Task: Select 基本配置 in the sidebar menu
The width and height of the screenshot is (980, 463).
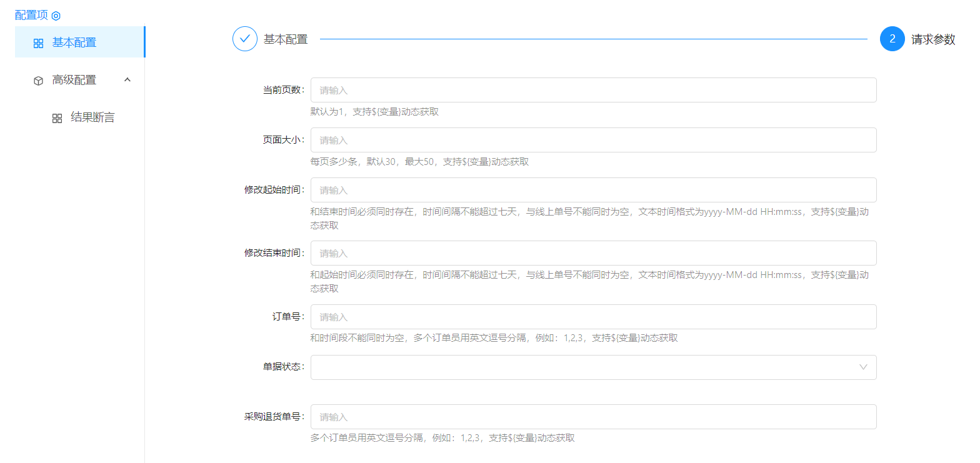Action: (74, 42)
